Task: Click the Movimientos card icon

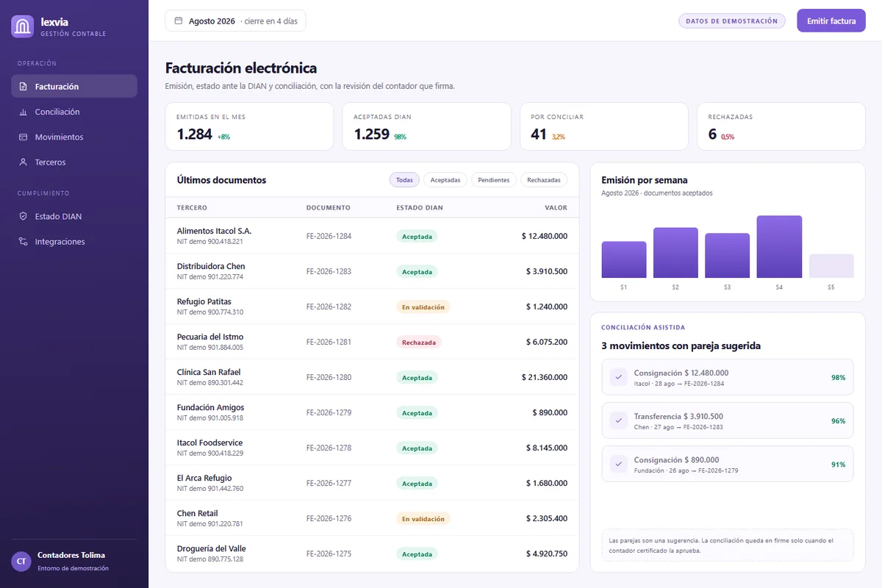Action: (23, 137)
